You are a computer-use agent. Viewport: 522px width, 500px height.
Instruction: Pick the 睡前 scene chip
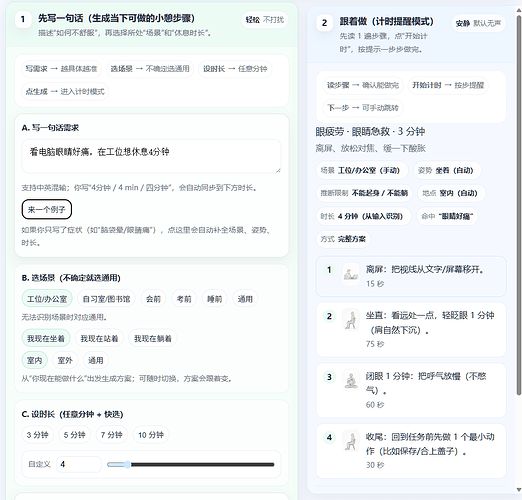coord(214,299)
